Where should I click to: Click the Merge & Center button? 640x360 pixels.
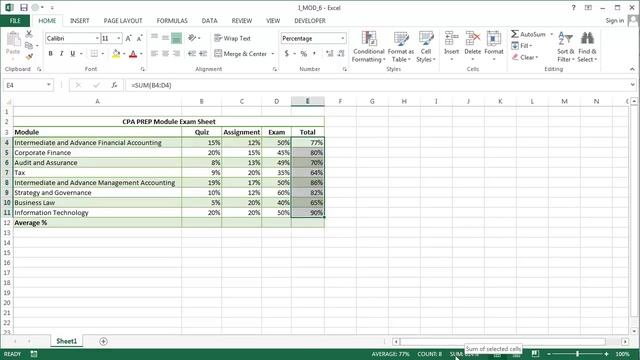point(241,53)
